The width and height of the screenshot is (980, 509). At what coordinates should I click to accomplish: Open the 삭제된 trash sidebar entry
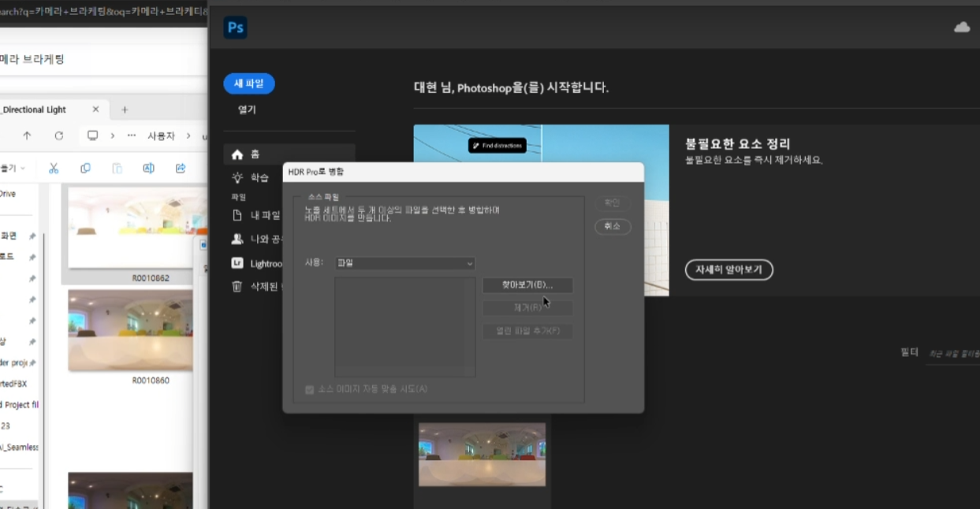pyautogui.click(x=256, y=287)
